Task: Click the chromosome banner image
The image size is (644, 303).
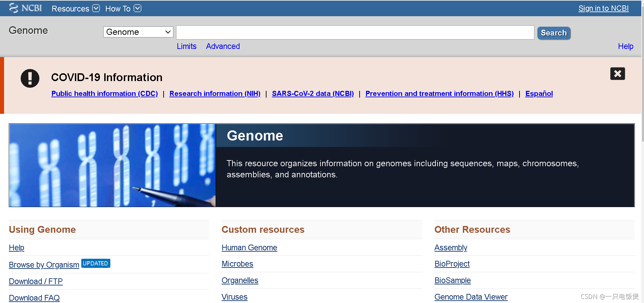Action: (x=112, y=165)
